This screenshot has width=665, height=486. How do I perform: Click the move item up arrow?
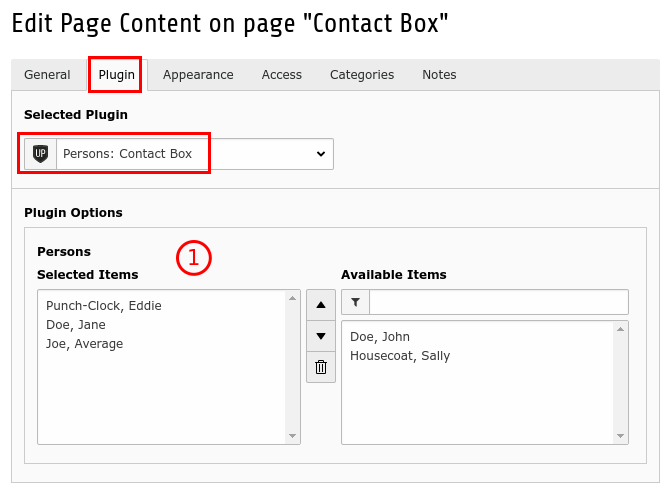click(320, 305)
